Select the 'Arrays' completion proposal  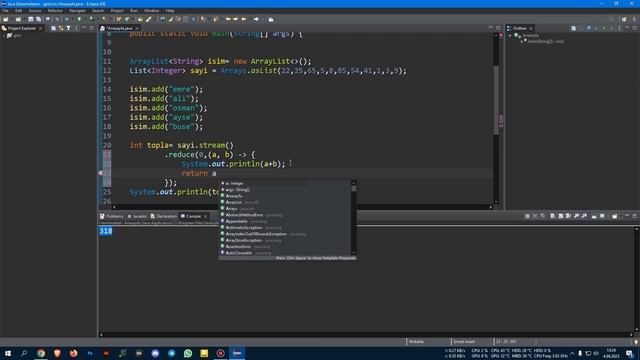(285, 209)
